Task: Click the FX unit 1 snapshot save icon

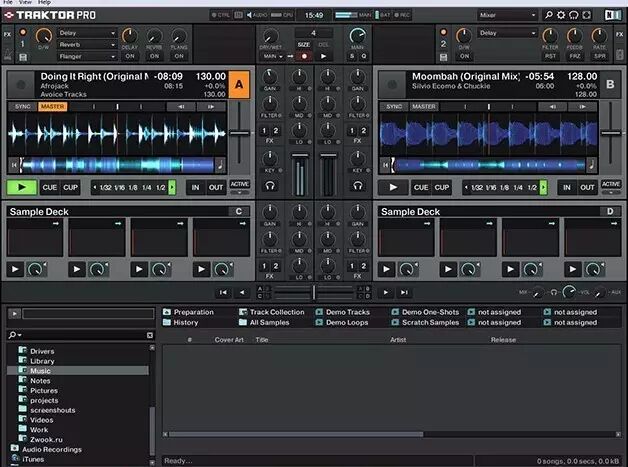Action: (x=23, y=57)
